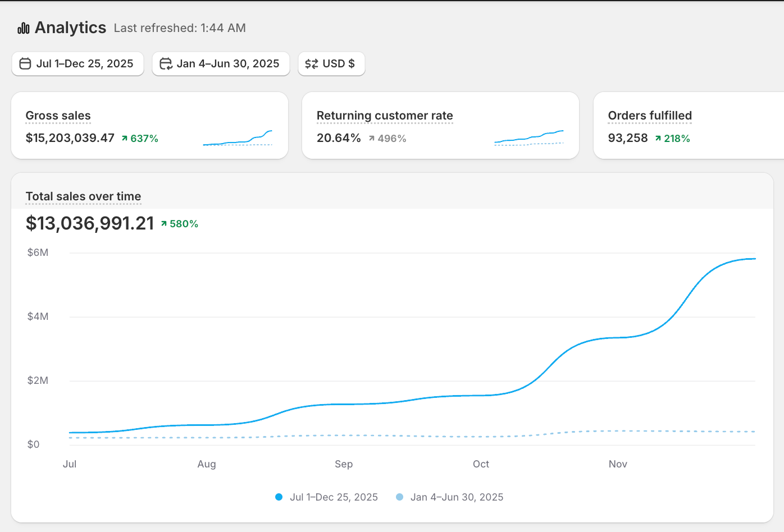Select the Returning customer rate metric card

(x=440, y=125)
